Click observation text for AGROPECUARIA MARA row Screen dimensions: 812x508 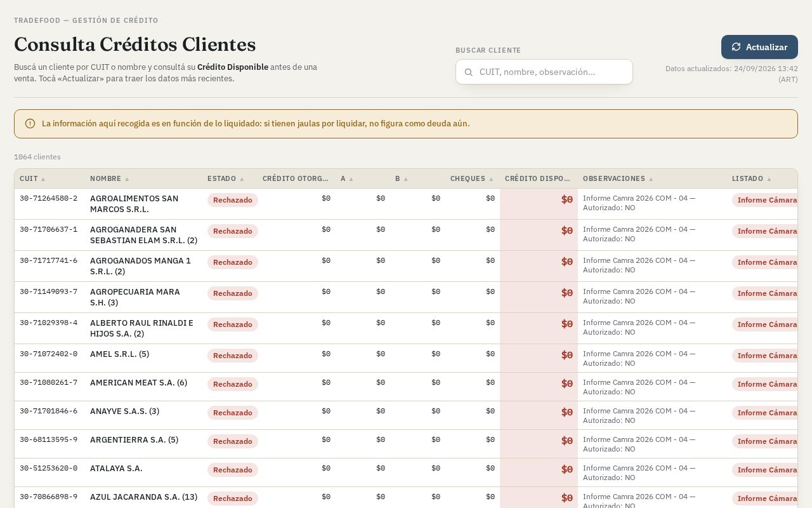(639, 297)
